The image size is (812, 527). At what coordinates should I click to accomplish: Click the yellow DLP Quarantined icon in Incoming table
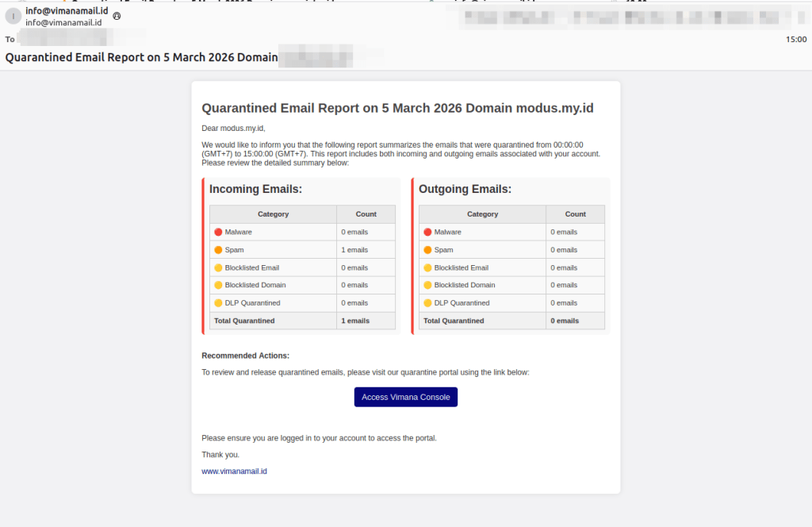click(218, 303)
